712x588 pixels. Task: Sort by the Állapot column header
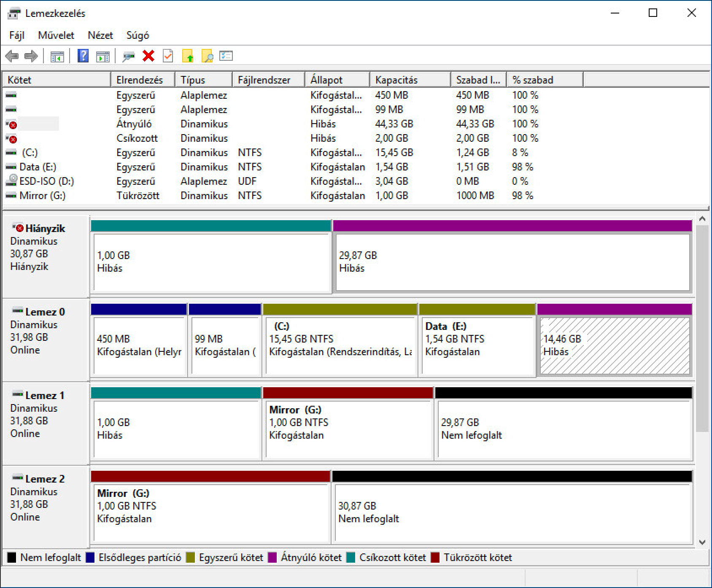337,80
